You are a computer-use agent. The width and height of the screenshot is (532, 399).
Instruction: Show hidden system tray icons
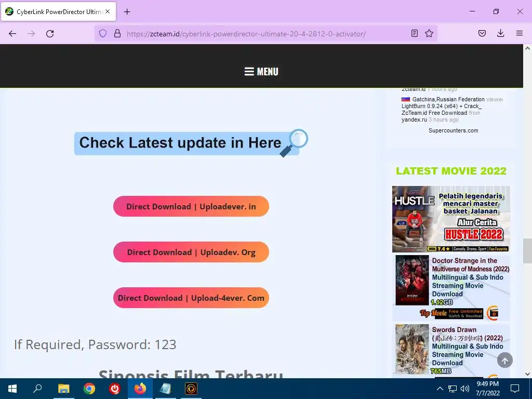[440, 389]
